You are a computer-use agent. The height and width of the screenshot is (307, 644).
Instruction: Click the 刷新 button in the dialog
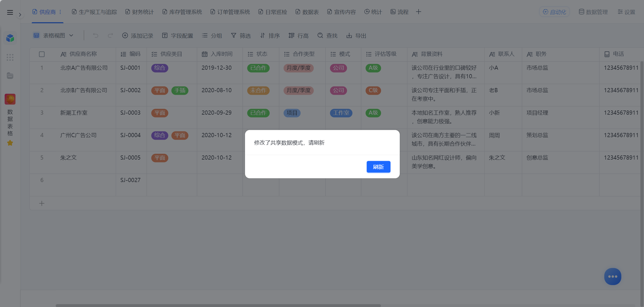378,167
